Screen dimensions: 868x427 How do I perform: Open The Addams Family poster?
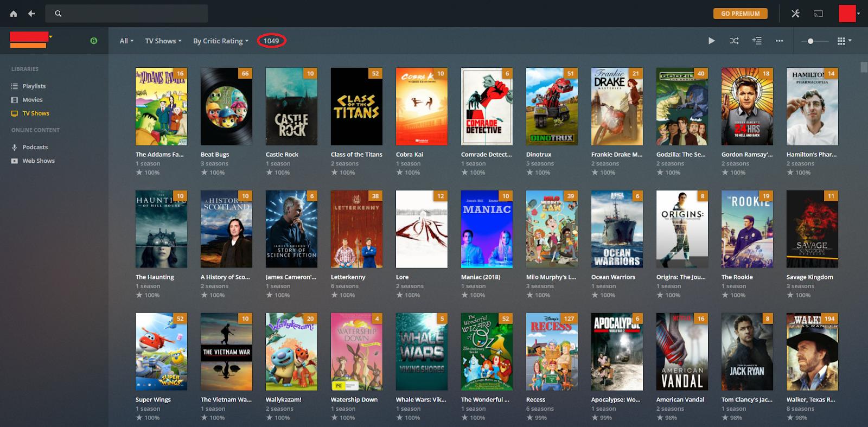coord(161,106)
